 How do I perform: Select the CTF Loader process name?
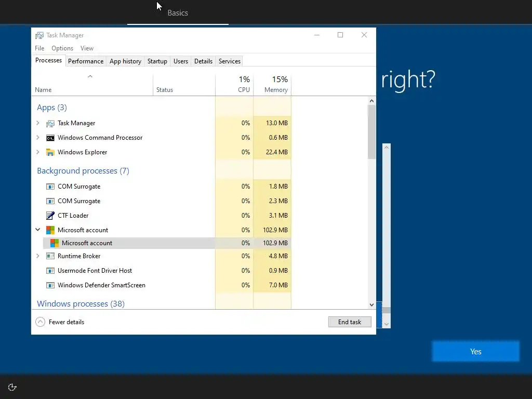73,216
